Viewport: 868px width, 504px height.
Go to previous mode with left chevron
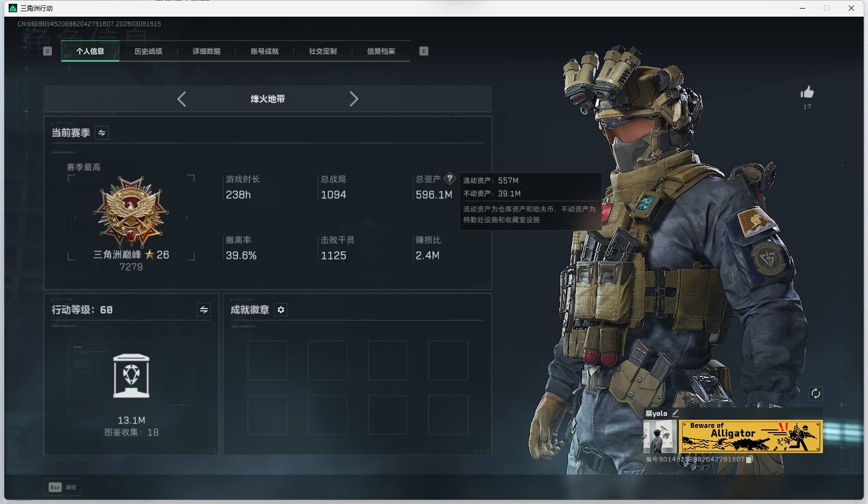(x=181, y=99)
